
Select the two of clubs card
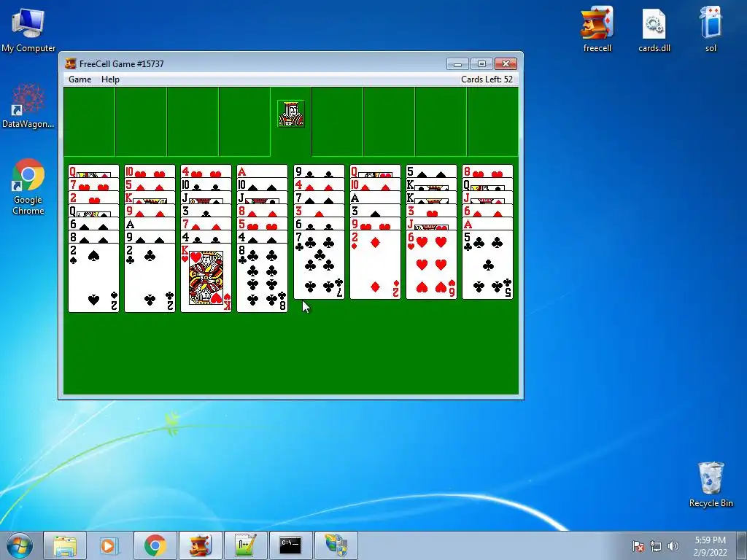pos(150,278)
